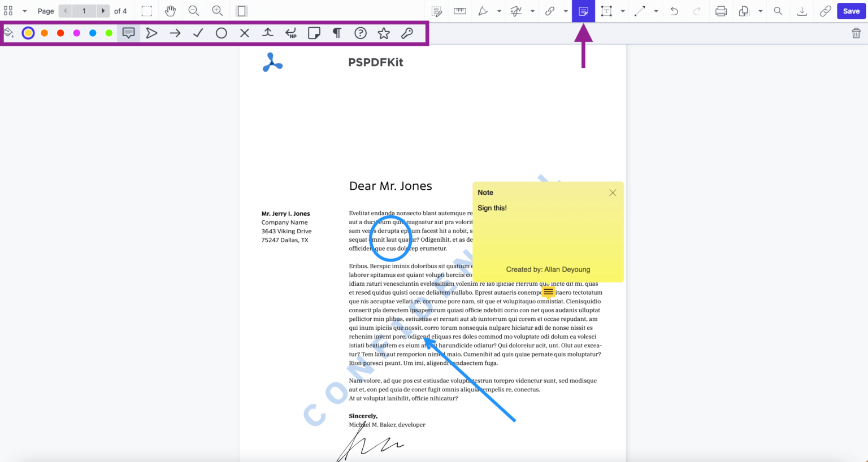Select the star note icon style
This screenshot has width=868, height=462.
tap(383, 33)
